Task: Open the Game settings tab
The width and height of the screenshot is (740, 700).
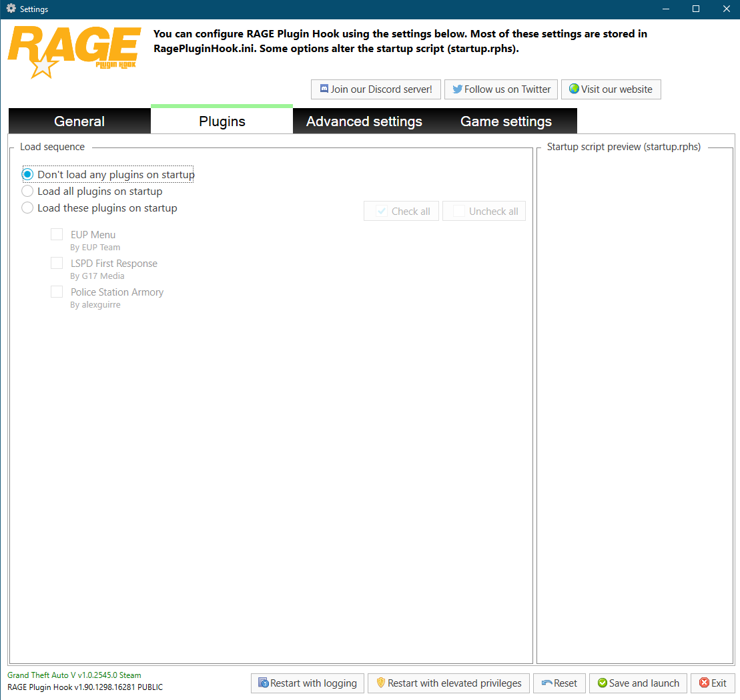Action: click(x=506, y=121)
